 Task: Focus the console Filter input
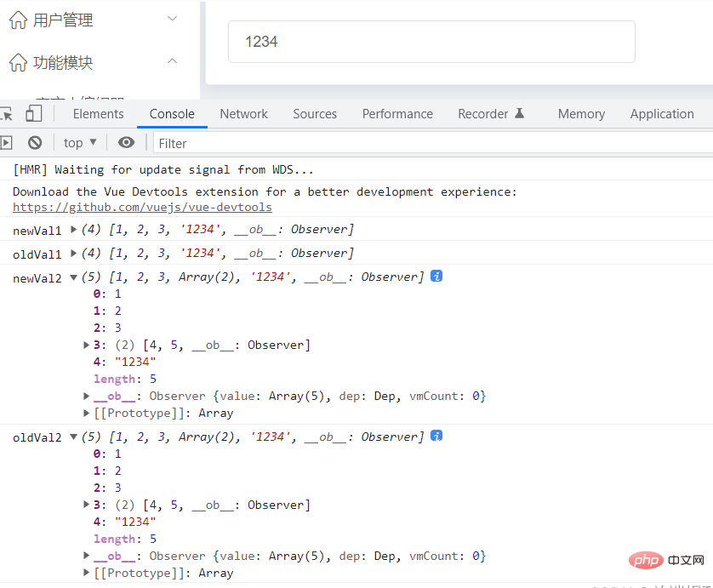433,143
